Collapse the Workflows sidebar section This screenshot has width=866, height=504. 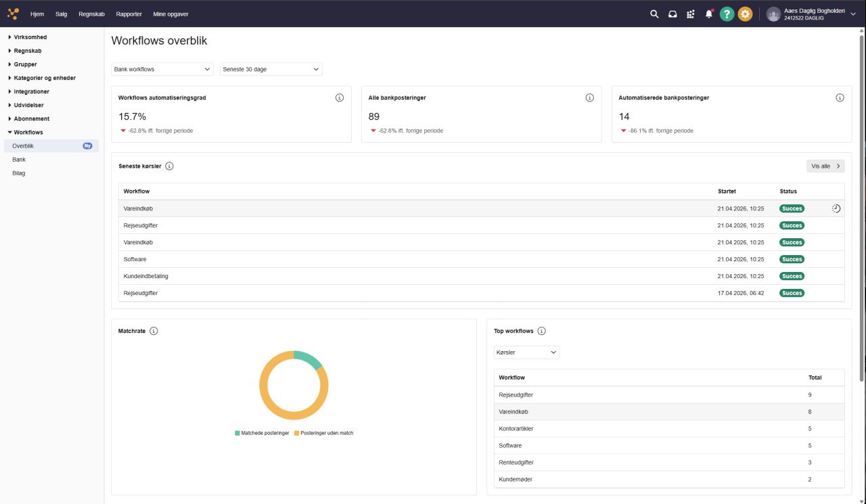pos(25,132)
